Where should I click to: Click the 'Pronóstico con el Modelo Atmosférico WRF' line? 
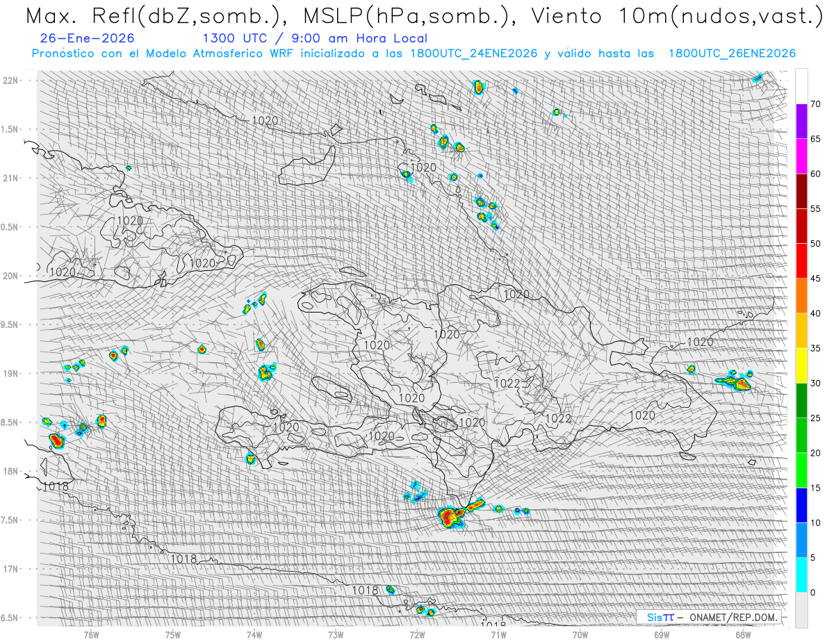pos(164,53)
